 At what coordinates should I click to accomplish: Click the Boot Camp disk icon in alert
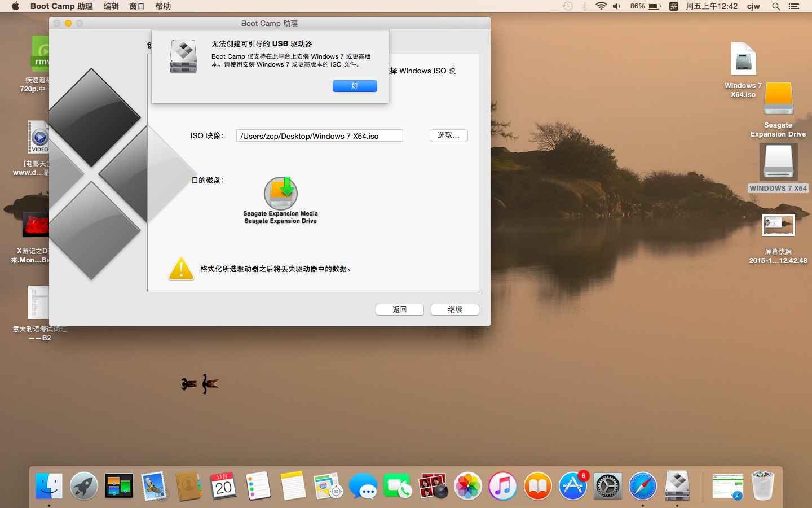(183, 56)
